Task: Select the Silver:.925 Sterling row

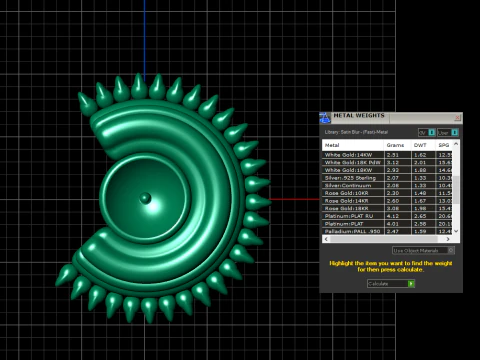Action: pos(387,178)
